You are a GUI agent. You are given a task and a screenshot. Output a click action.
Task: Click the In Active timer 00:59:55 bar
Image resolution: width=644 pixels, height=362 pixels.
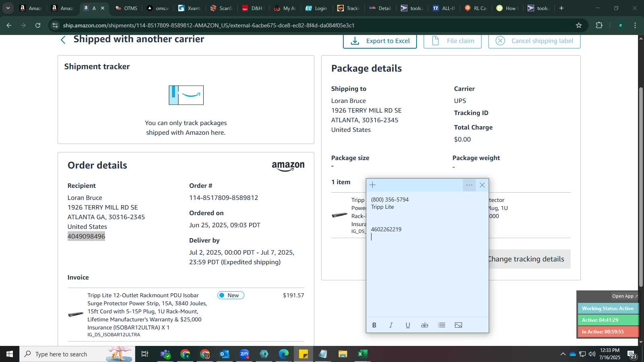(x=608, y=332)
